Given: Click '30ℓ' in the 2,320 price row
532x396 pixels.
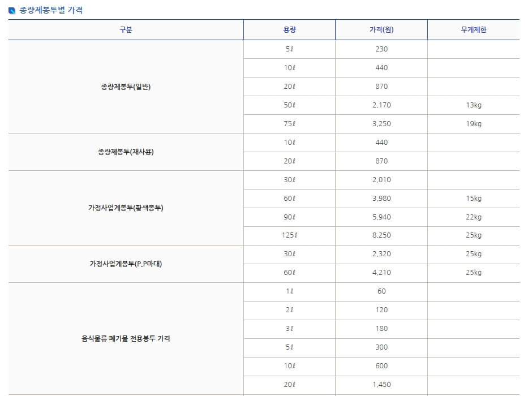Looking at the screenshot, I should [289, 253].
